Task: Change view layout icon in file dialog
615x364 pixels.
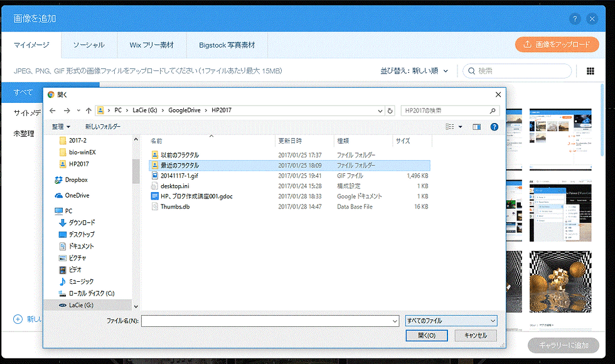Action: click(450, 127)
